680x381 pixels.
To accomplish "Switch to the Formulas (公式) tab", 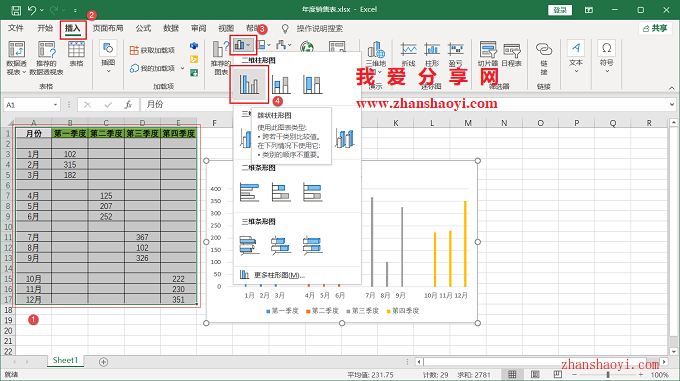I will [x=143, y=28].
